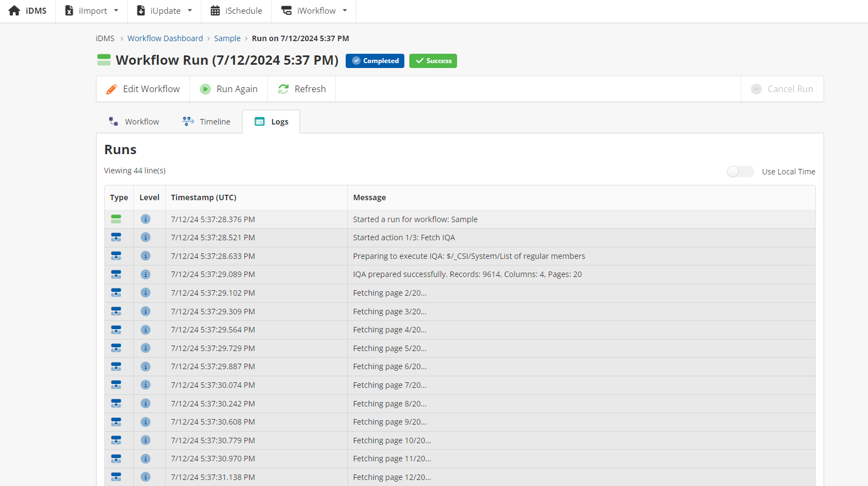Viewport: 868px width, 486px height.
Task: Click the info level icon on first log row
Action: [145, 219]
